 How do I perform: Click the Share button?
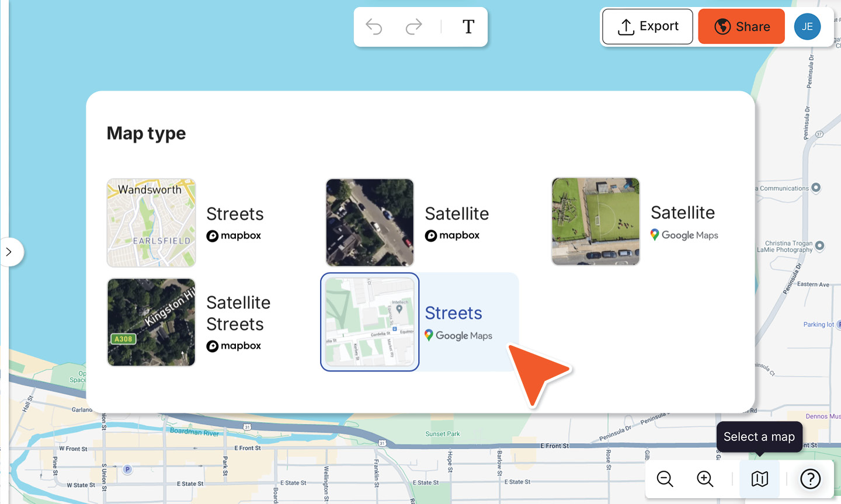[x=741, y=26]
